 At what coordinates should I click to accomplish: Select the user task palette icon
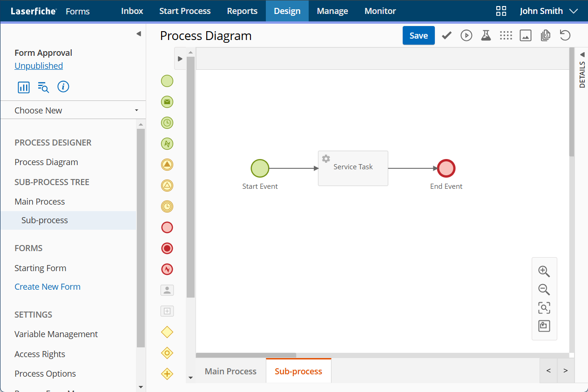(167, 290)
